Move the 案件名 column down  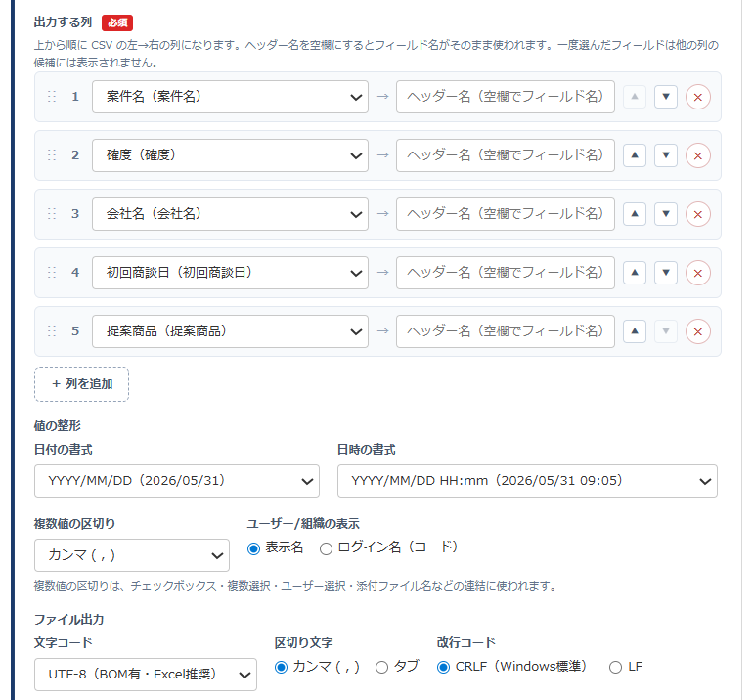tap(666, 97)
